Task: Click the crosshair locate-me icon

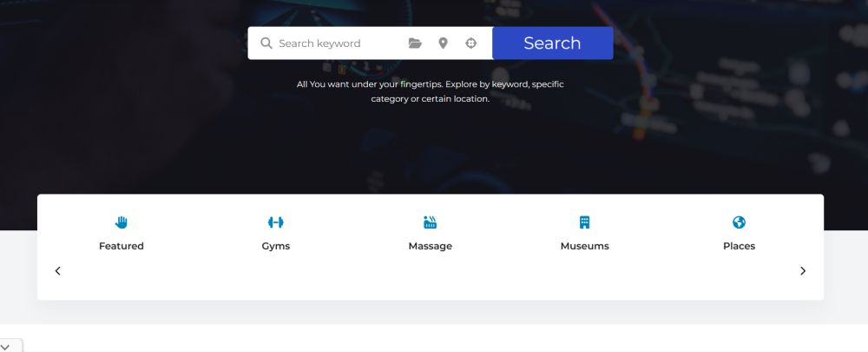Action: [x=471, y=43]
